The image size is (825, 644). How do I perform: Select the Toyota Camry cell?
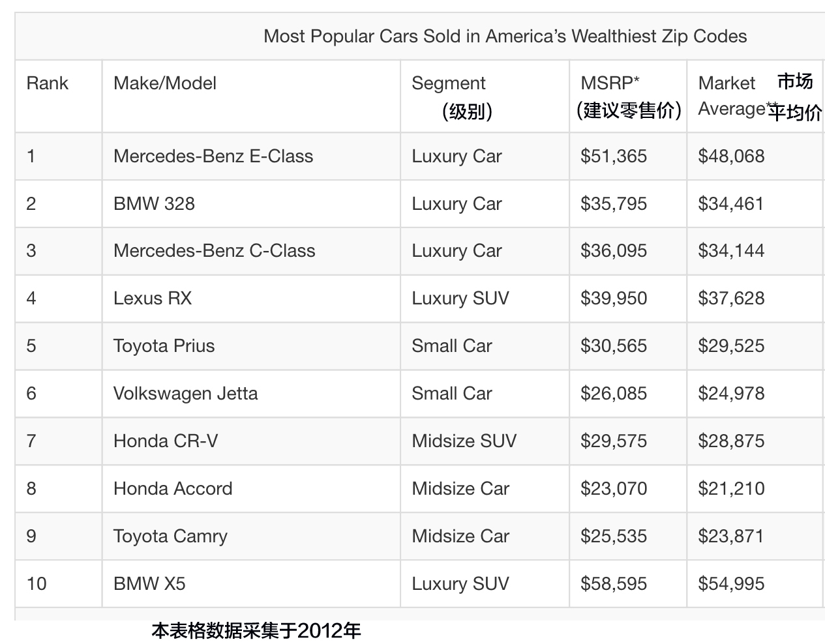(x=170, y=536)
